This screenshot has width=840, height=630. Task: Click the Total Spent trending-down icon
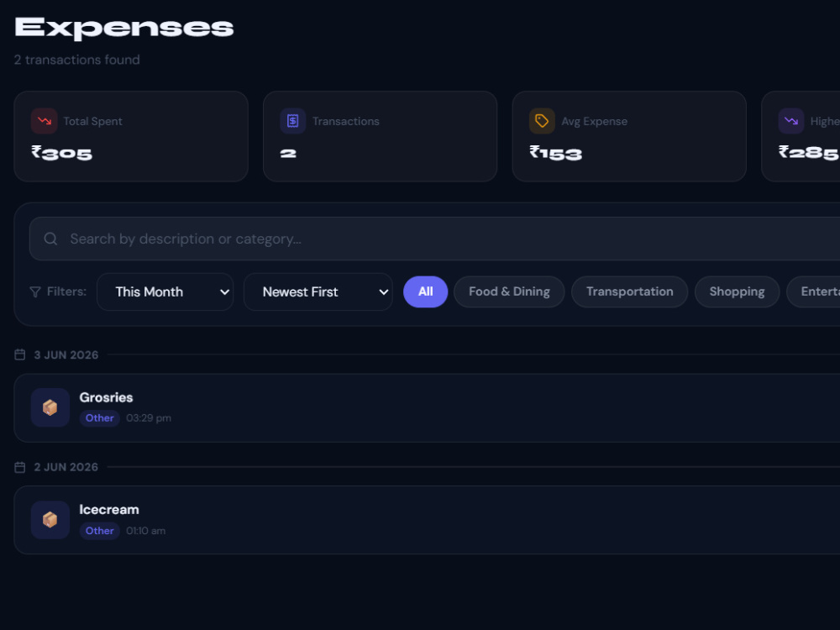point(44,121)
